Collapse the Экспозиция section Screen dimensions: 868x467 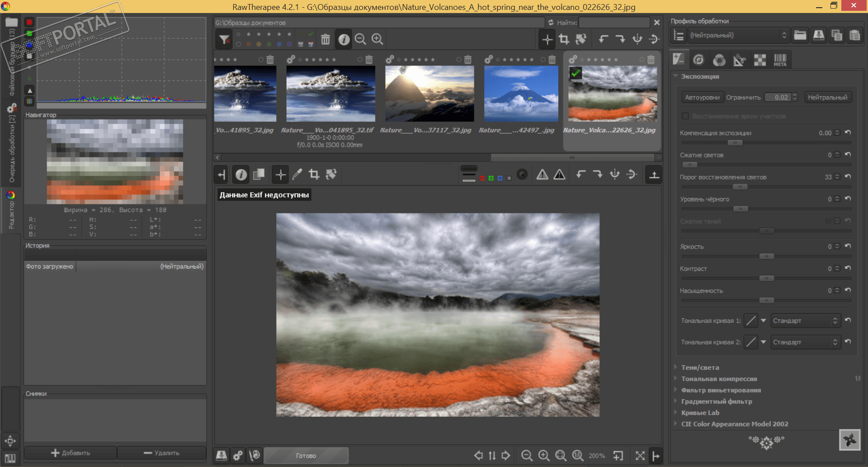tap(700, 76)
